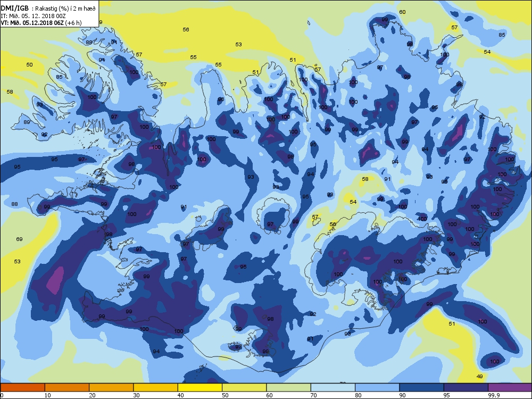Click the amber 30–40 legend swatch

pyautogui.click(x=156, y=387)
